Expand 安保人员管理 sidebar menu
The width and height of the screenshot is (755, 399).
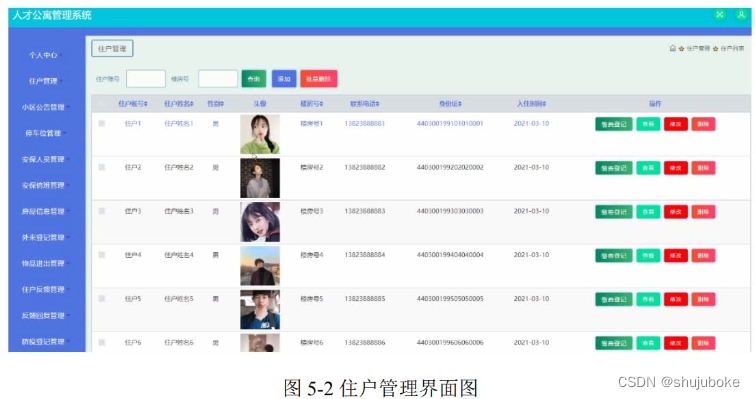(x=45, y=159)
